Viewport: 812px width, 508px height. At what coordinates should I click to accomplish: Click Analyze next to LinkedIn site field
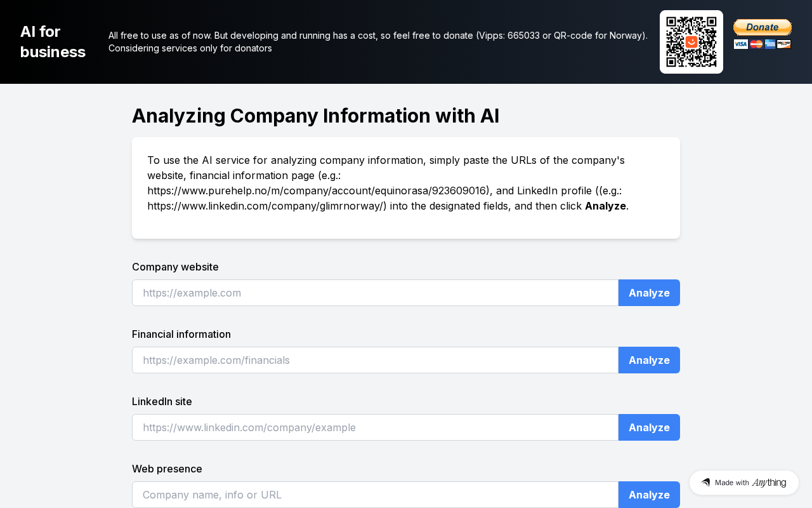649,427
